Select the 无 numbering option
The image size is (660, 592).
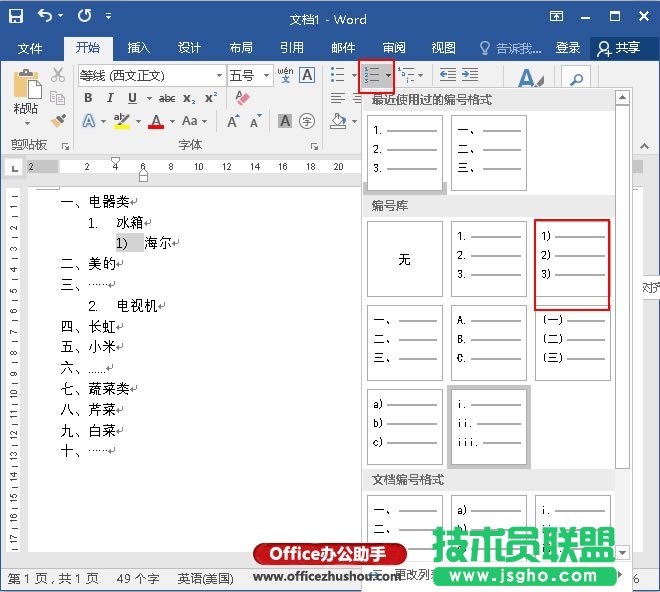tap(405, 259)
